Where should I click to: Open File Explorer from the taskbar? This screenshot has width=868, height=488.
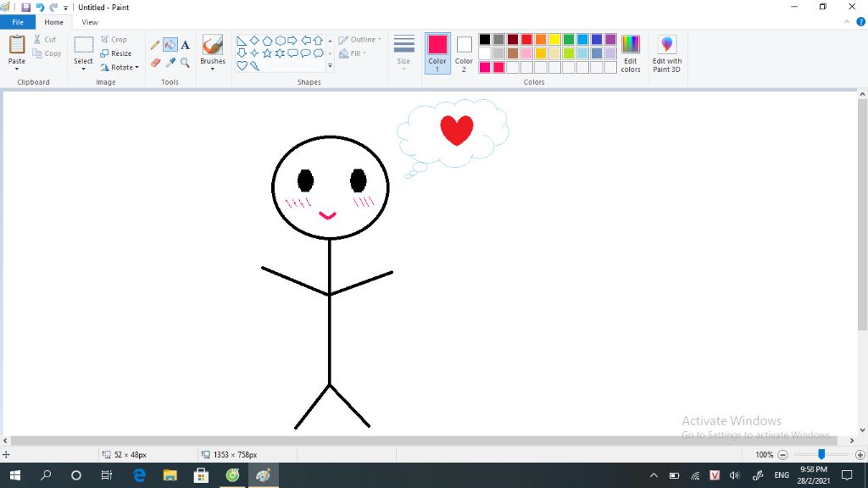pyautogui.click(x=170, y=475)
